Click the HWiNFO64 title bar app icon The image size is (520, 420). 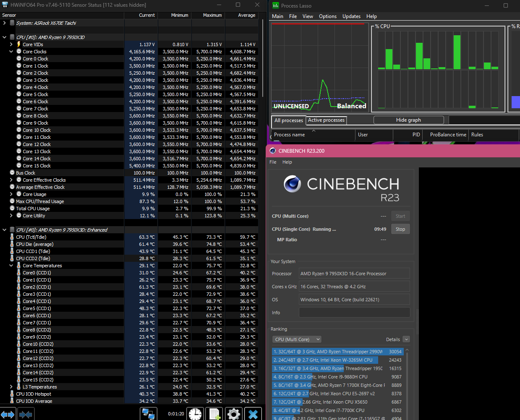pos(5,5)
